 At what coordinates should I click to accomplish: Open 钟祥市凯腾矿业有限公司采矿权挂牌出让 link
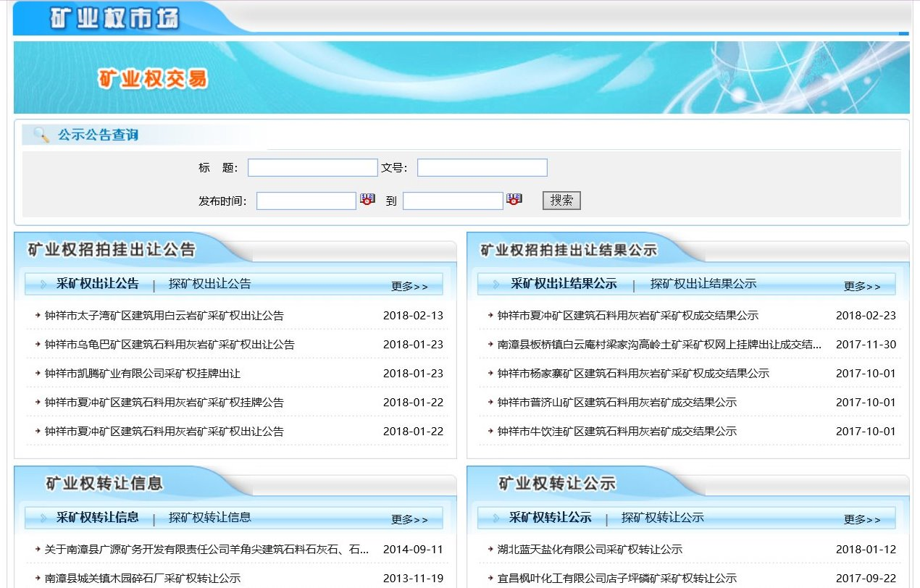[142, 374]
